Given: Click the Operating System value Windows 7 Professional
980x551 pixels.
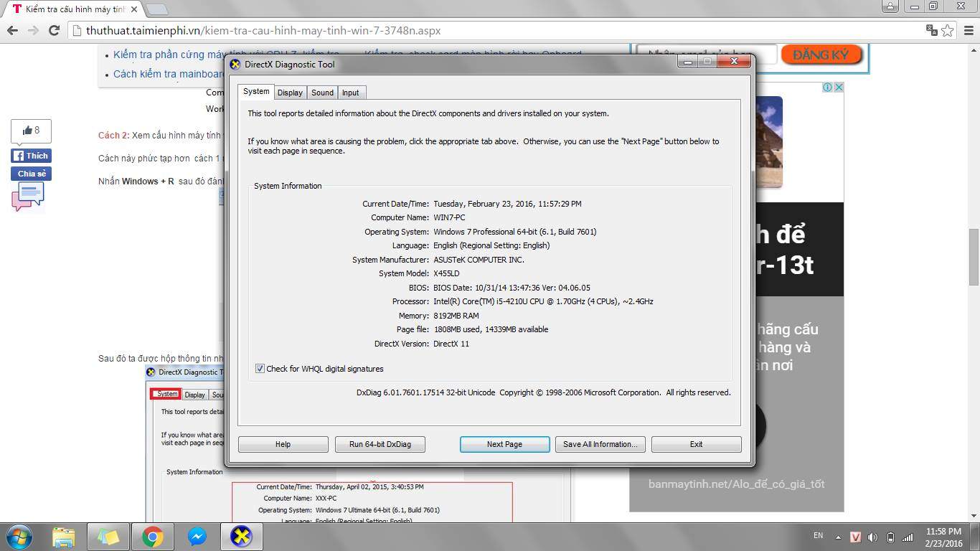Looking at the screenshot, I should coord(515,232).
